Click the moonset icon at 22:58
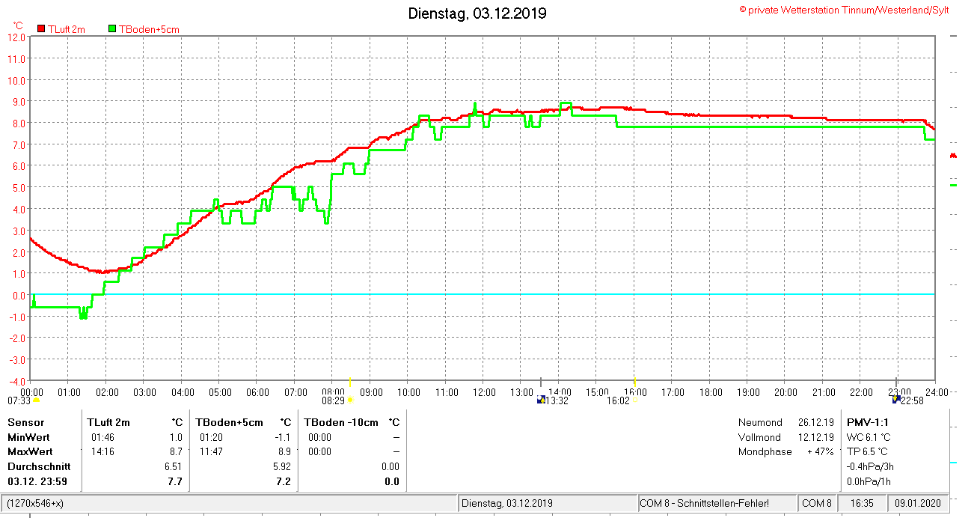 [895, 400]
